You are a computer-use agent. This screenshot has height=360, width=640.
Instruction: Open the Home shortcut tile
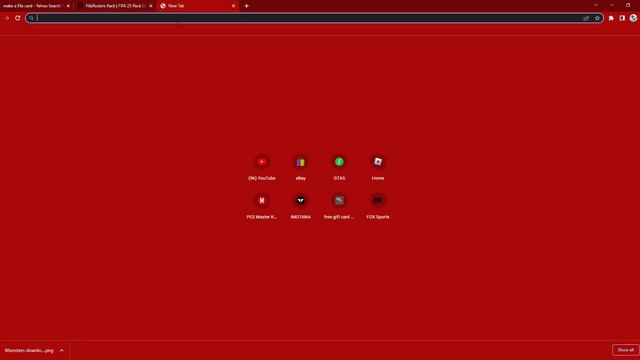[x=378, y=162]
